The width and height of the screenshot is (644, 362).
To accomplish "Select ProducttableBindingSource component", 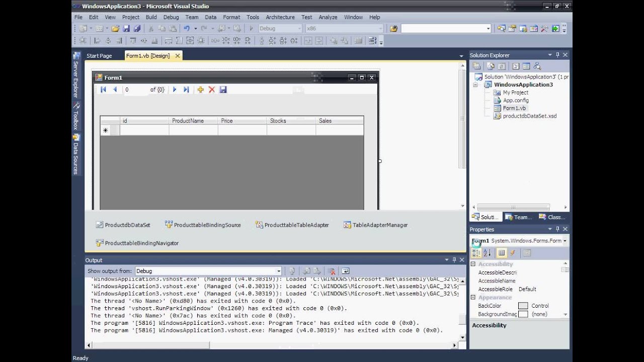I will [203, 225].
